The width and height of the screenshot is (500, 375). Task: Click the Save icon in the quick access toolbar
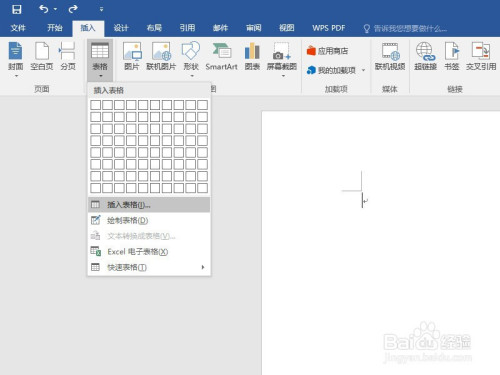tap(17, 9)
